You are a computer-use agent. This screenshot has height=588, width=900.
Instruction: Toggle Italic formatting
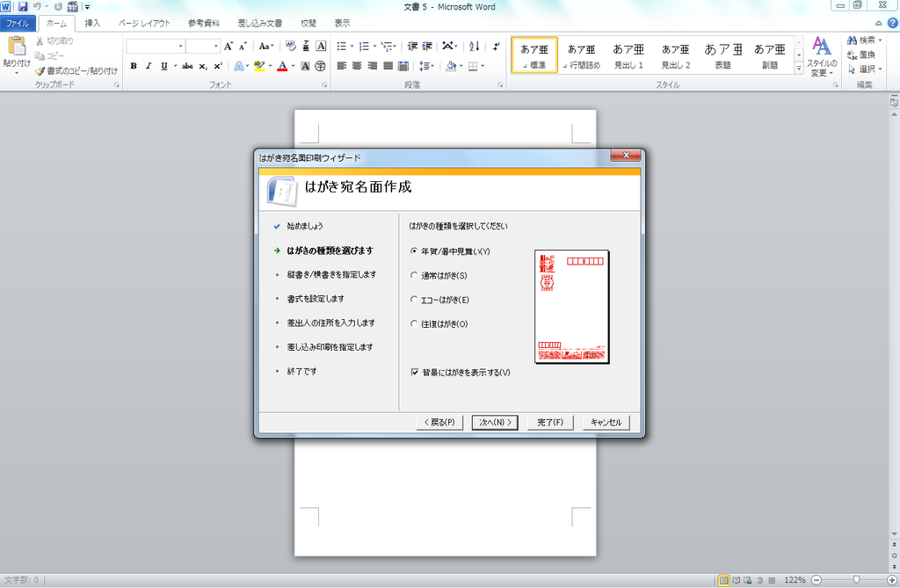(148, 66)
